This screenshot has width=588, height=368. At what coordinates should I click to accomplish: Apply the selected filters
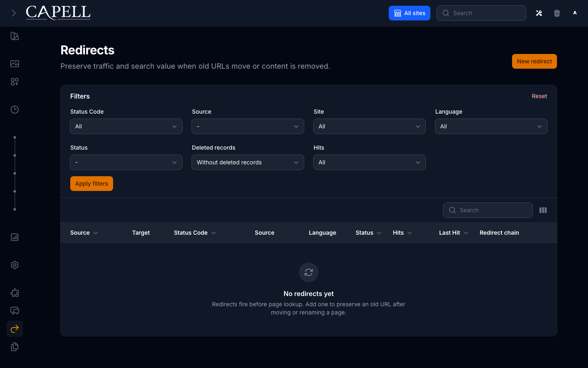(91, 184)
